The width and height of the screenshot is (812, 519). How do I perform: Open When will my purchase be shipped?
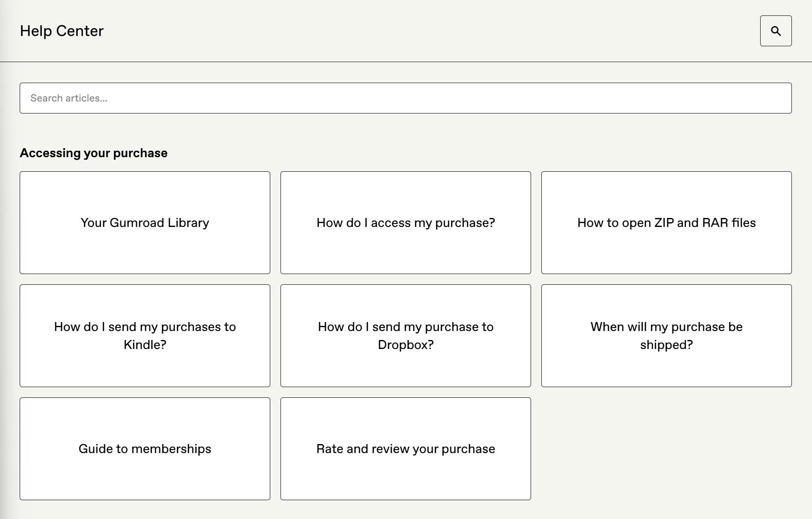coord(666,336)
